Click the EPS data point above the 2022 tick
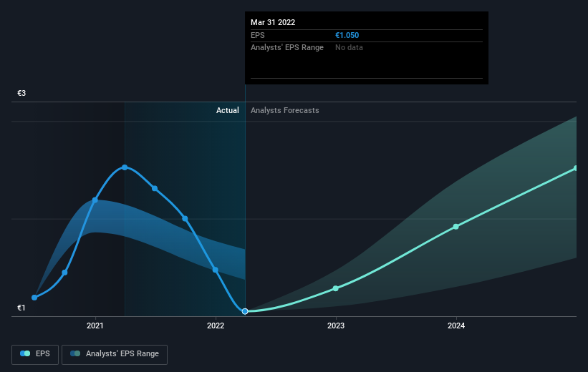This screenshot has height=372, width=588. pyautogui.click(x=216, y=270)
